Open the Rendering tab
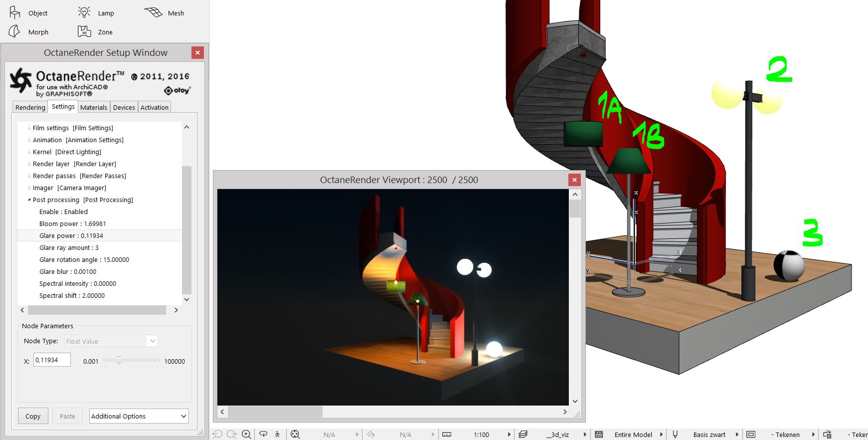The height and width of the screenshot is (440, 868). tap(30, 107)
